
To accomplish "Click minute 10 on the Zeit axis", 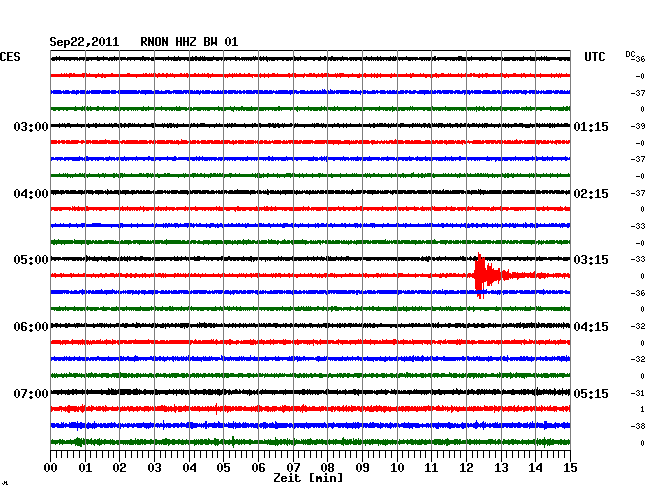I will pyautogui.click(x=397, y=467).
